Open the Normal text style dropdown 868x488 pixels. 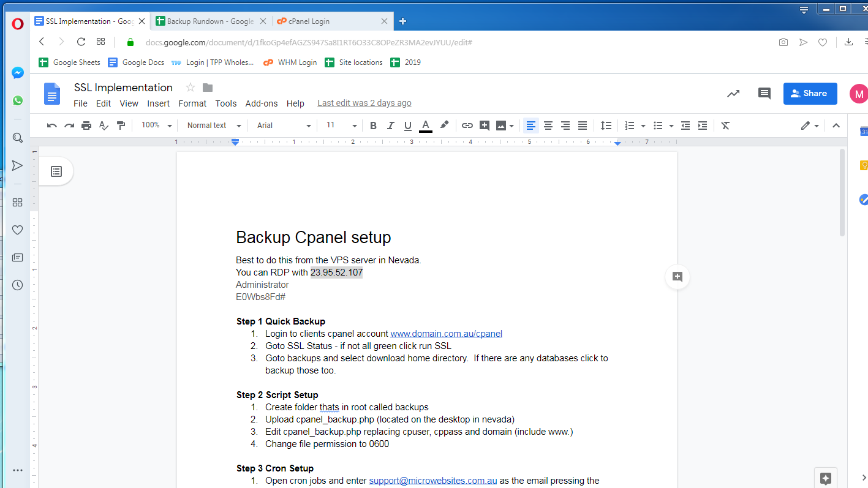(214, 126)
